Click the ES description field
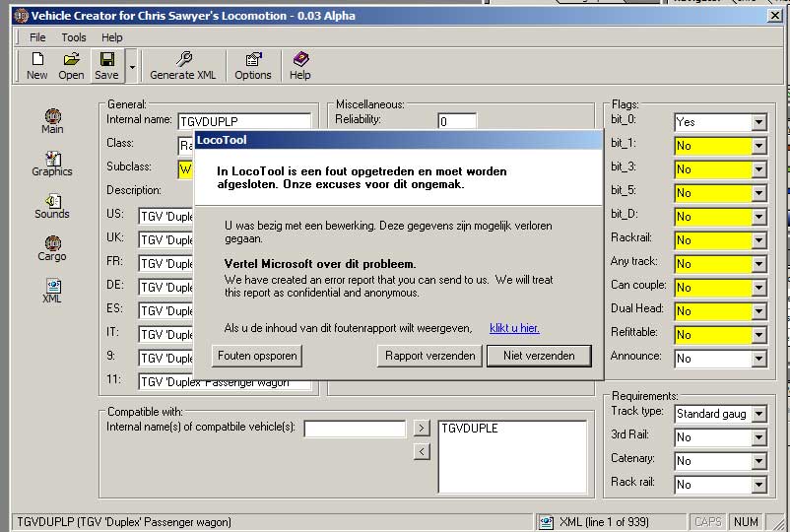Screen dimensions: 790x532 point(165,311)
